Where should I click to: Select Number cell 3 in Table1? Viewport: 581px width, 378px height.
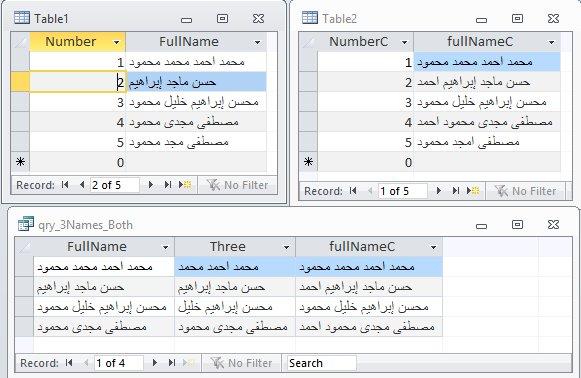pos(77,102)
